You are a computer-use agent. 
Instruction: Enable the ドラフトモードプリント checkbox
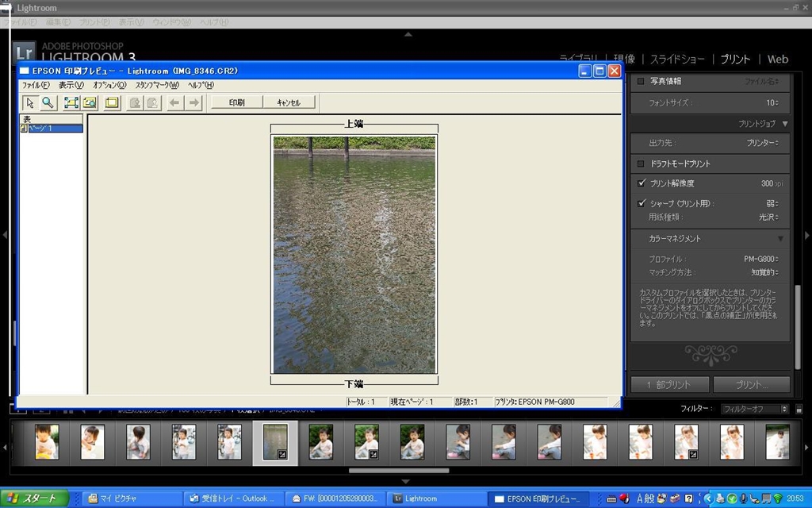(641, 164)
